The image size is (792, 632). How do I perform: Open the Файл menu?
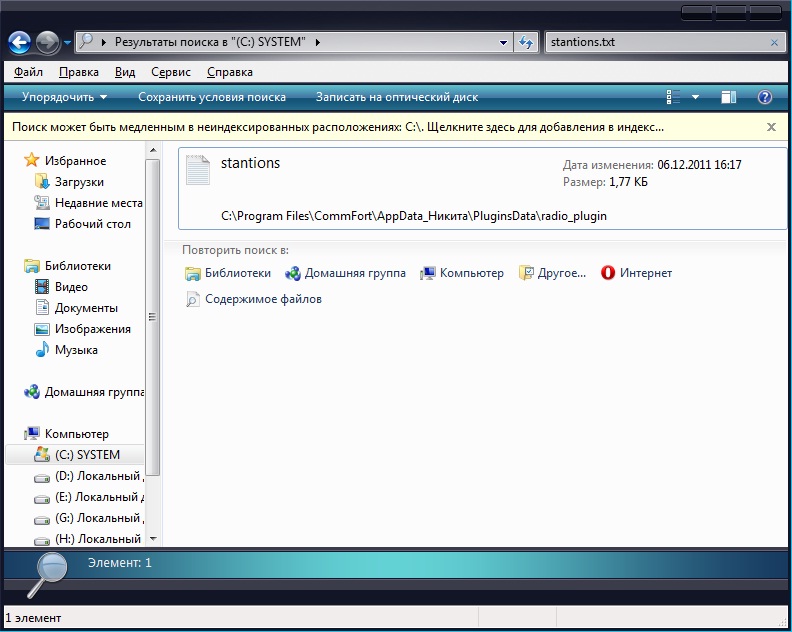28,72
